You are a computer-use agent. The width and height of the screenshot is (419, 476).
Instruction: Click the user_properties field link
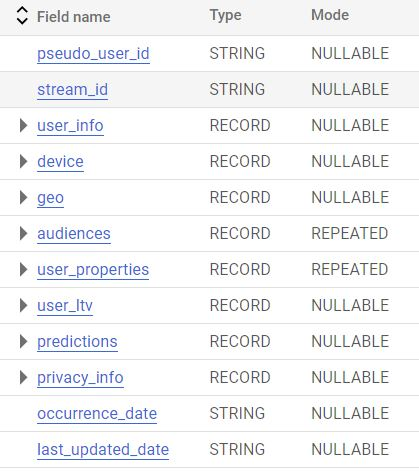93,270
